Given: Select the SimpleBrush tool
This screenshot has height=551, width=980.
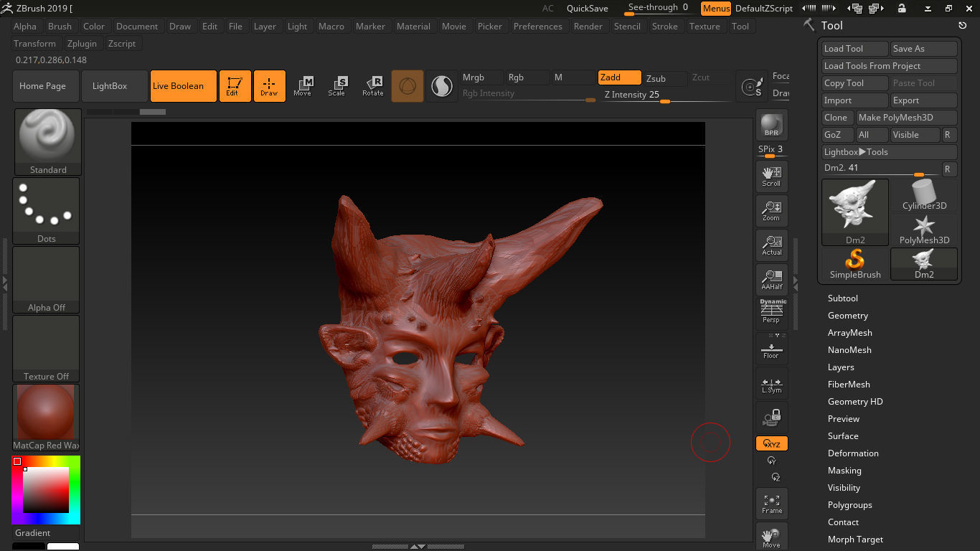Looking at the screenshot, I should pyautogui.click(x=855, y=264).
